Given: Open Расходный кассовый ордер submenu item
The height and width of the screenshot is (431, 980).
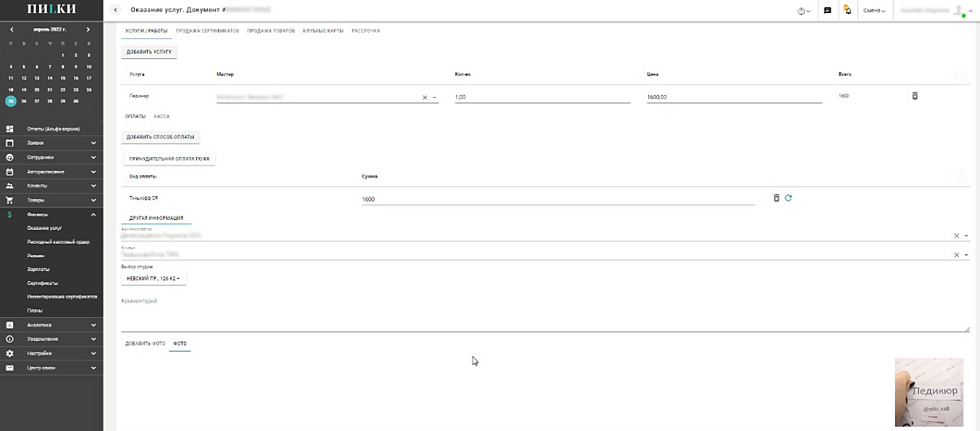Looking at the screenshot, I should point(58,241).
